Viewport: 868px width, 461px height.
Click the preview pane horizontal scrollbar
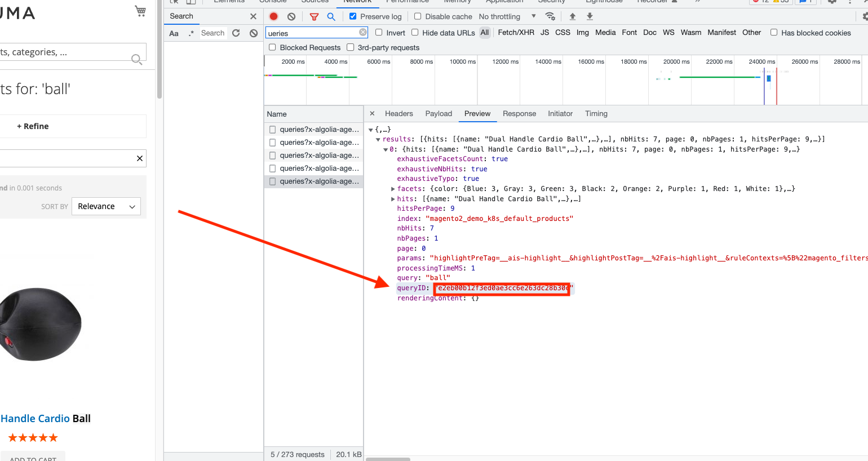(x=388, y=459)
